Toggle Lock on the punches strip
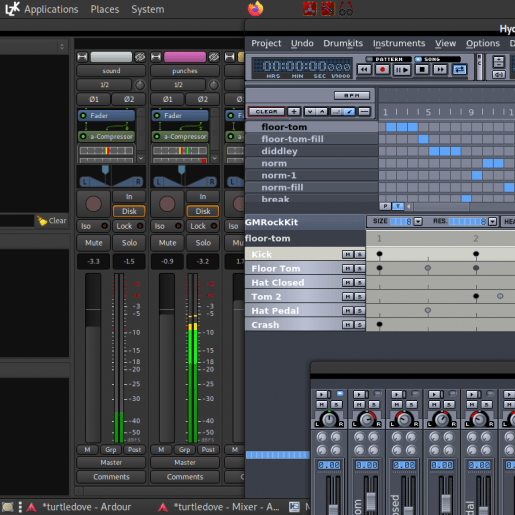The height and width of the screenshot is (515, 515). (x=203, y=226)
